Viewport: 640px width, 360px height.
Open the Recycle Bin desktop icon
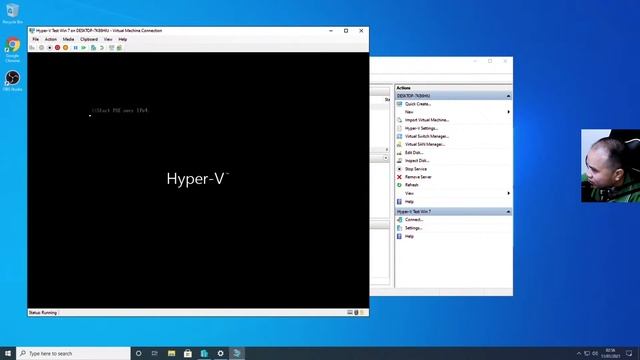pyautogui.click(x=13, y=13)
